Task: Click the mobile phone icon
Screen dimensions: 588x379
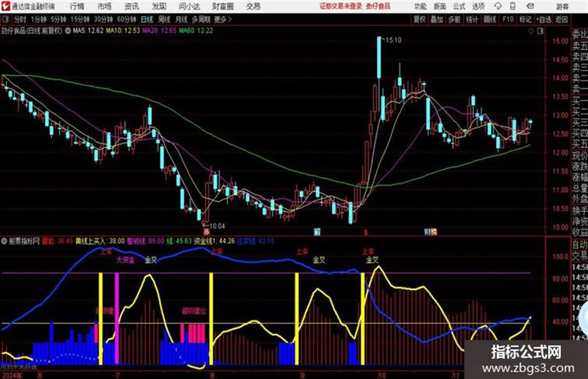Action: pyautogui.click(x=513, y=6)
